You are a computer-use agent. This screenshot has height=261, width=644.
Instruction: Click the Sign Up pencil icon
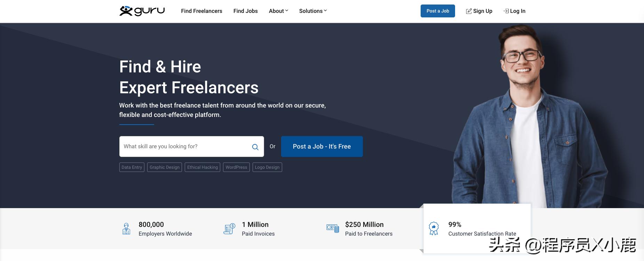coord(469,11)
